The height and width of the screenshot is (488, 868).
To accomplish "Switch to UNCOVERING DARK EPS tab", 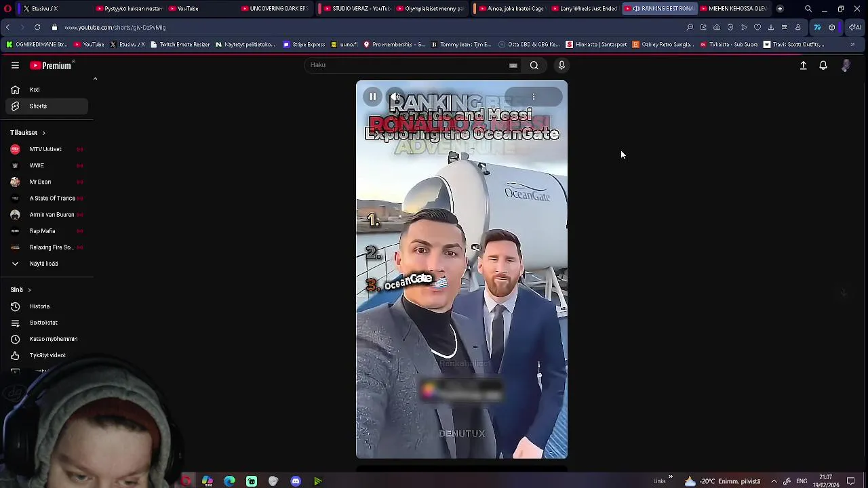I will [x=274, y=9].
